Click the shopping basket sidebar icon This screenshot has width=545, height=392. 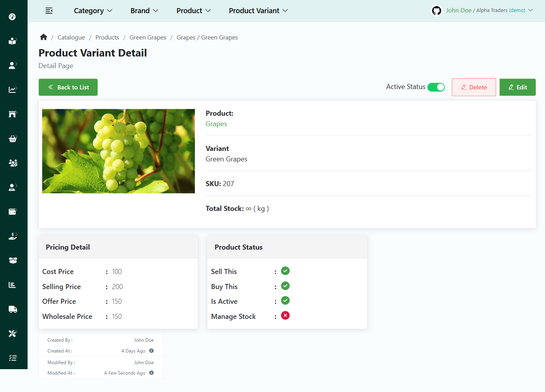[13, 139]
